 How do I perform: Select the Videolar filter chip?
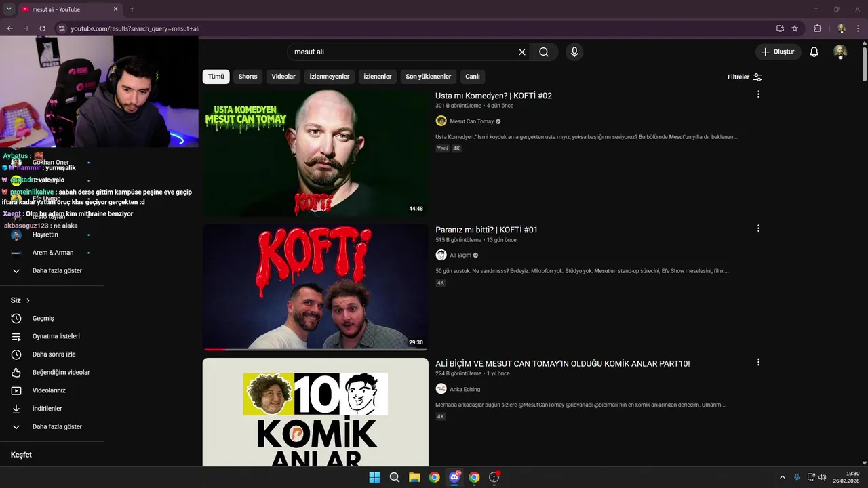283,77
